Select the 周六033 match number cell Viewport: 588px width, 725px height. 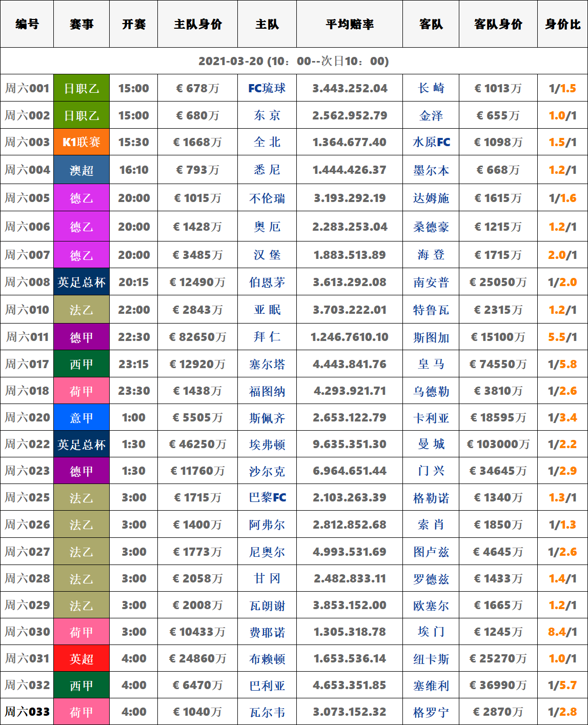tap(27, 712)
